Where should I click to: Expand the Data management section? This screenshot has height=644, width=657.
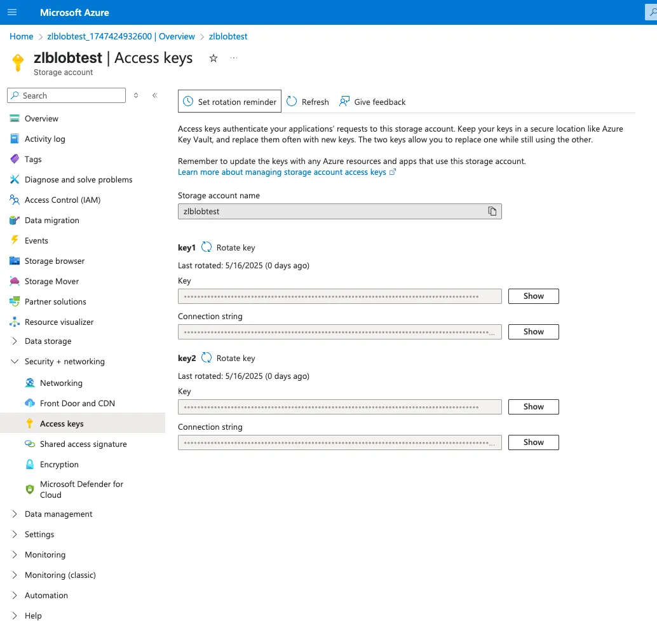[x=15, y=514]
